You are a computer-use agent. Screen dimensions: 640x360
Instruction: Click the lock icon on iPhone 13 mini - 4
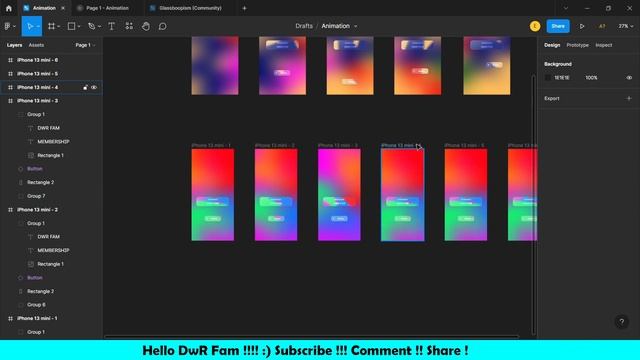(85, 87)
